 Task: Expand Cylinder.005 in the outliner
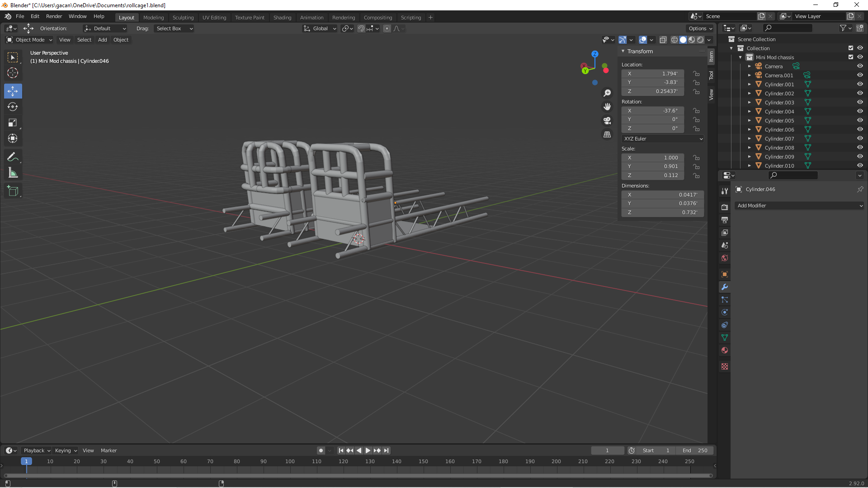coord(749,121)
